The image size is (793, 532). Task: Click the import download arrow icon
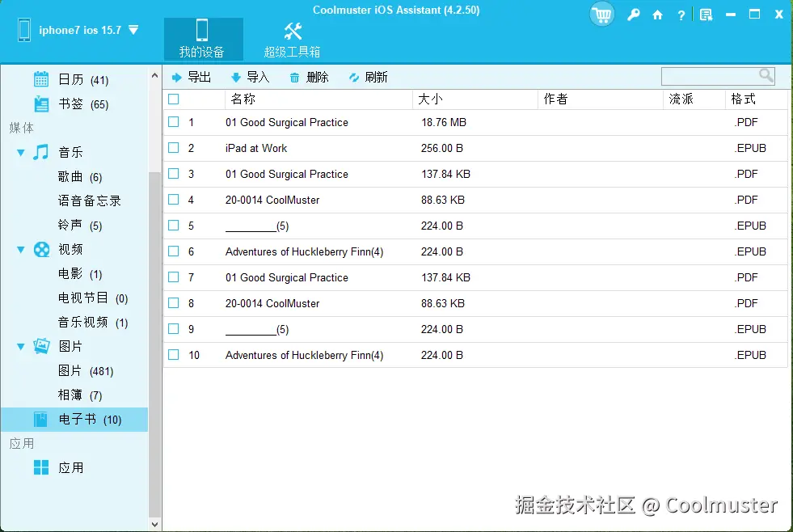(x=236, y=78)
